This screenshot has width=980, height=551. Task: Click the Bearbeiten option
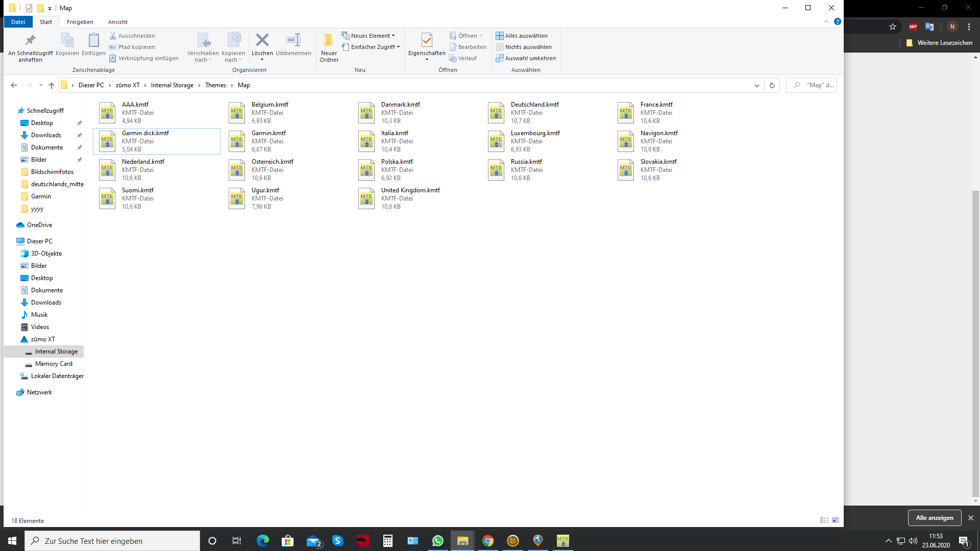[x=468, y=47]
